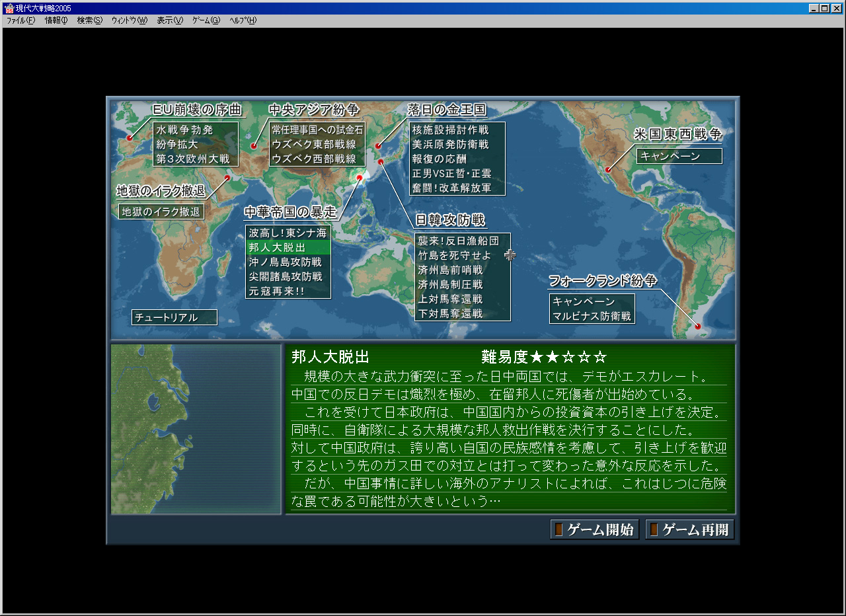Viewport: 846px width, 616px height.
Task: Open the ファイル(F) menu
Action: pyautogui.click(x=20, y=20)
